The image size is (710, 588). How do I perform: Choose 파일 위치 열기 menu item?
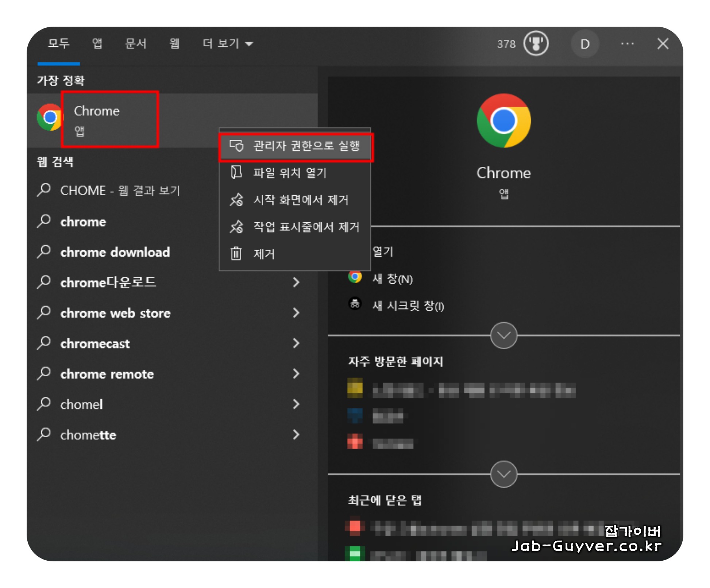(290, 173)
